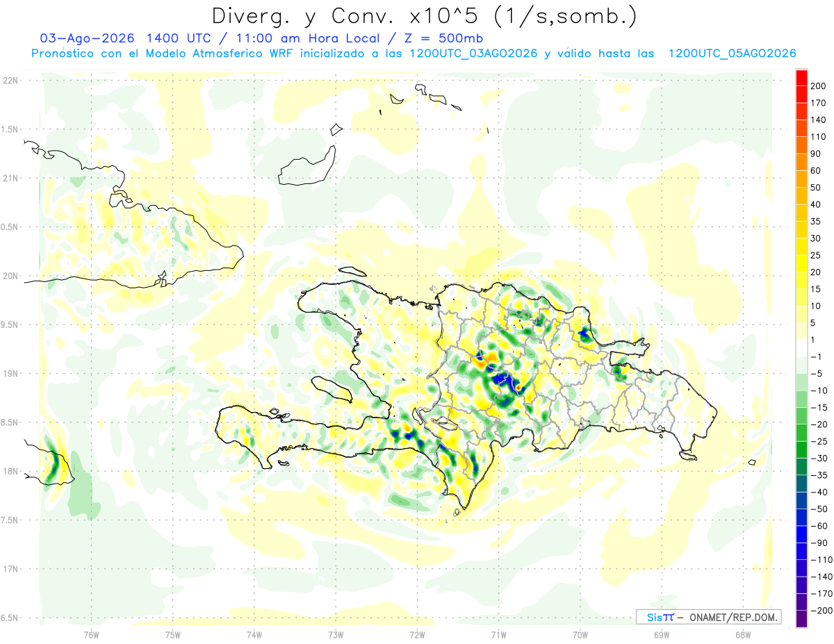This screenshot has width=834, height=644.
Task: Click the "18N" latitude label
Action: tap(10, 471)
